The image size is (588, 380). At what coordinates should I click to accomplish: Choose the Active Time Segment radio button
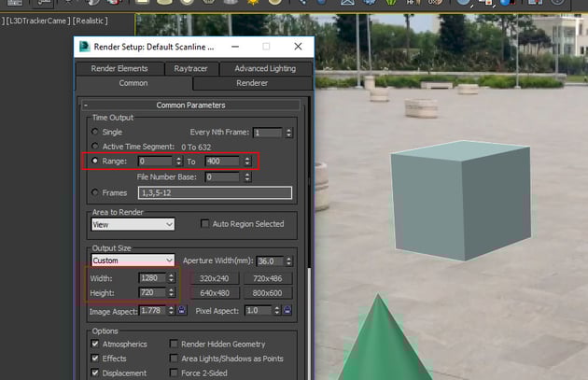pos(95,146)
